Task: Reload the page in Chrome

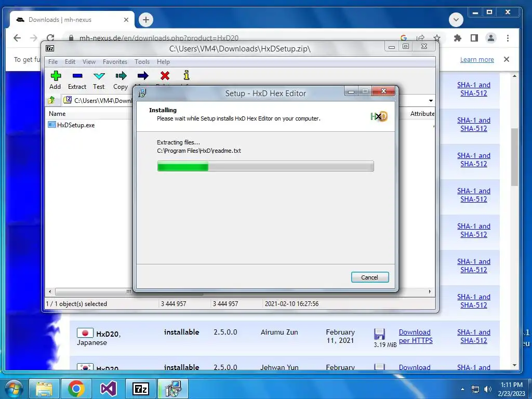Action: coord(50,38)
